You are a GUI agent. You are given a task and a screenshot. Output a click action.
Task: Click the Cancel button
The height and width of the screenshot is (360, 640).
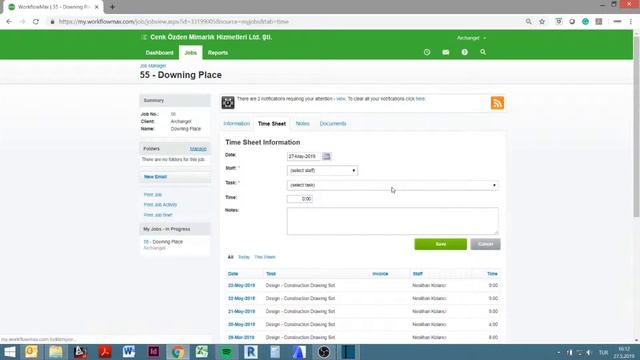[485, 244]
